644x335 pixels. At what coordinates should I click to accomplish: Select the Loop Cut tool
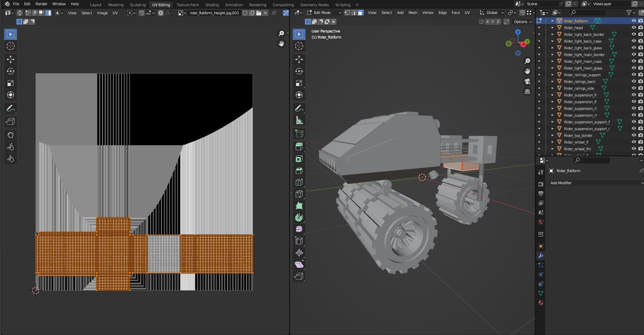299,182
